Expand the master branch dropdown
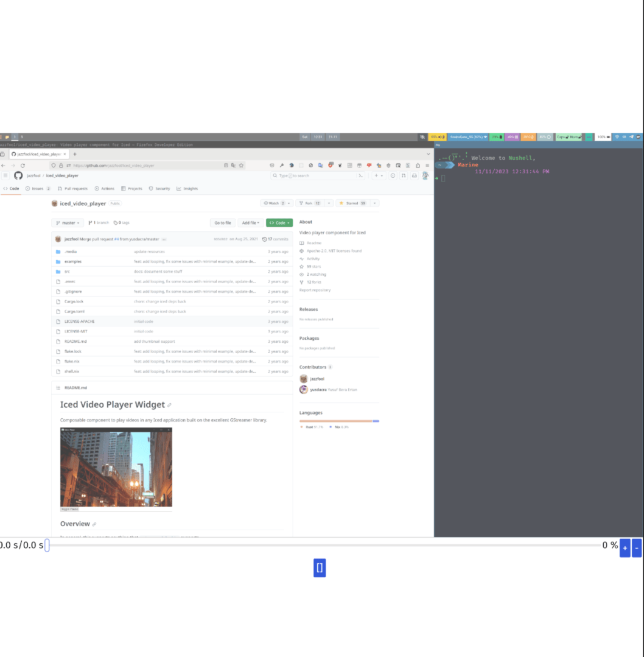 [x=68, y=223]
